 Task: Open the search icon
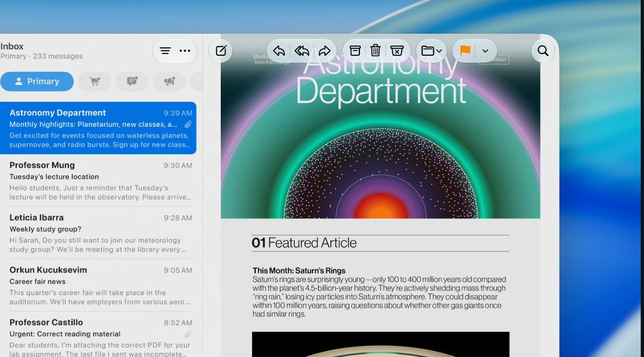point(543,51)
